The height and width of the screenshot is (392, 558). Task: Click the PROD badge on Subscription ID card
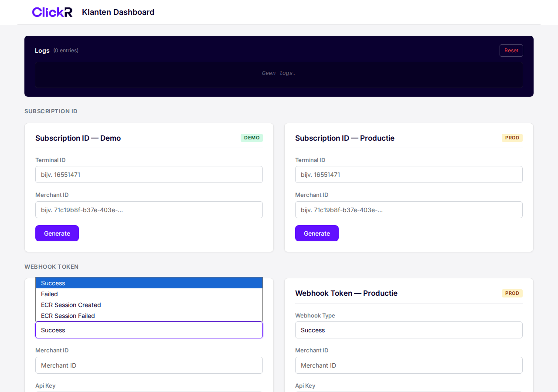[x=512, y=138]
